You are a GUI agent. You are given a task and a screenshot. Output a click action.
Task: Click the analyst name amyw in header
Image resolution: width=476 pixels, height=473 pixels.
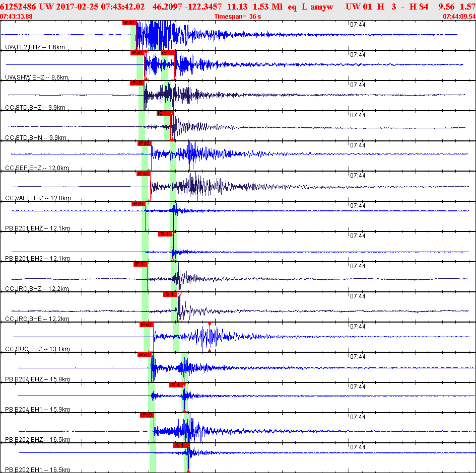[322, 7]
